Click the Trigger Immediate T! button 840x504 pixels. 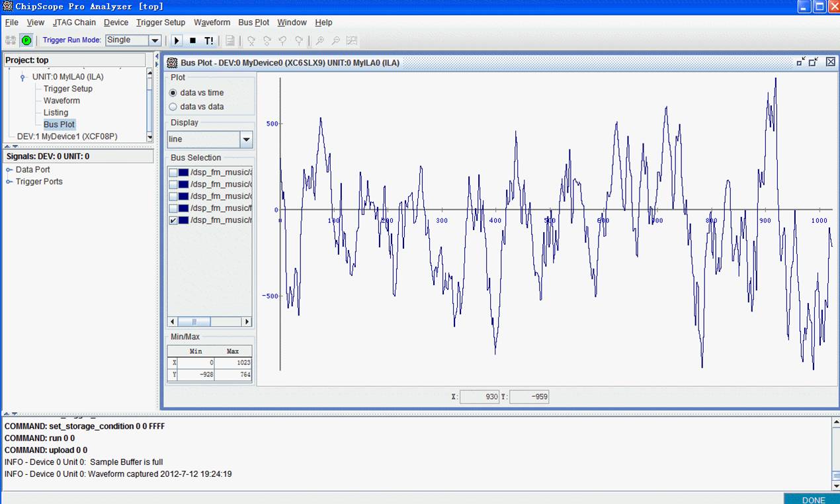(209, 40)
